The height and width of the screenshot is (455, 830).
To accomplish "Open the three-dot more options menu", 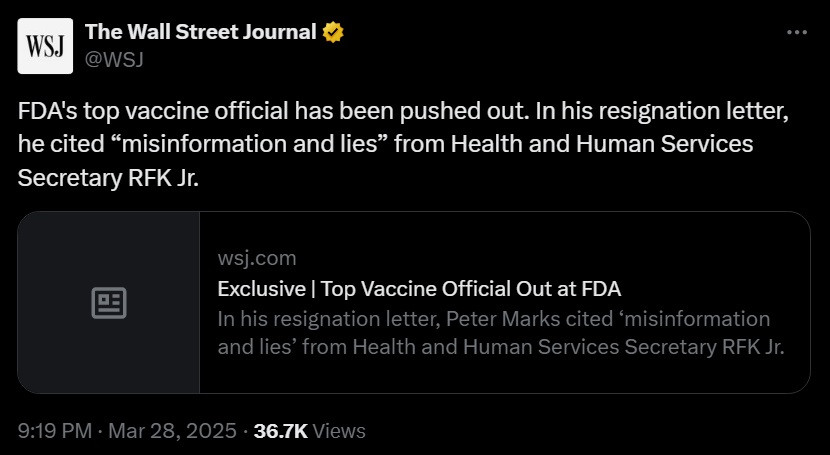I will pyautogui.click(x=796, y=32).
